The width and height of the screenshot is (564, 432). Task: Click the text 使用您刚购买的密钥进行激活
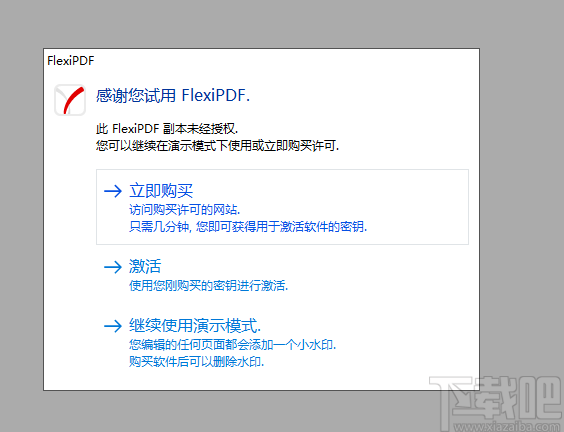pos(209,286)
